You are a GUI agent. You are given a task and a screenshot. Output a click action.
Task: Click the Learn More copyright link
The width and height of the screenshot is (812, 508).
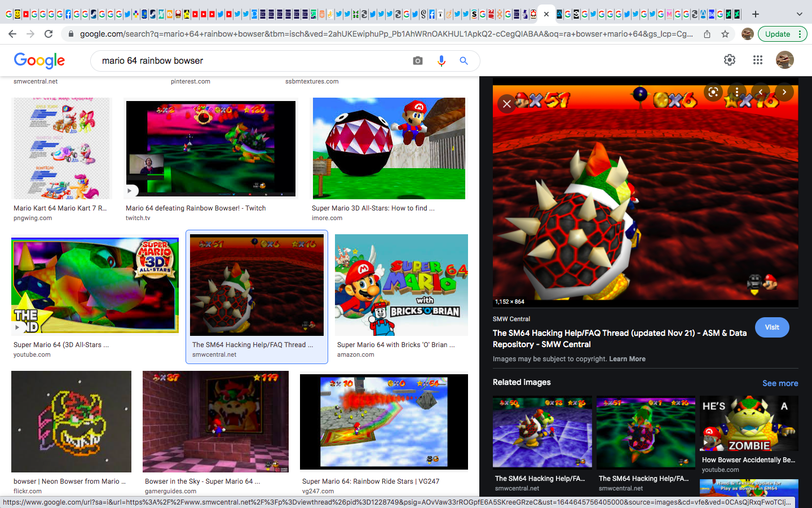[x=627, y=359]
